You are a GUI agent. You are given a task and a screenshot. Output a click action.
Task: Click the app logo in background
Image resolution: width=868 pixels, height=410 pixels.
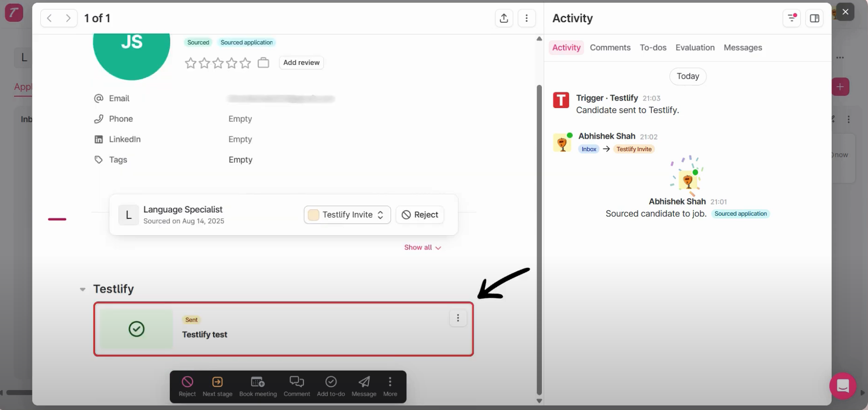14,13
